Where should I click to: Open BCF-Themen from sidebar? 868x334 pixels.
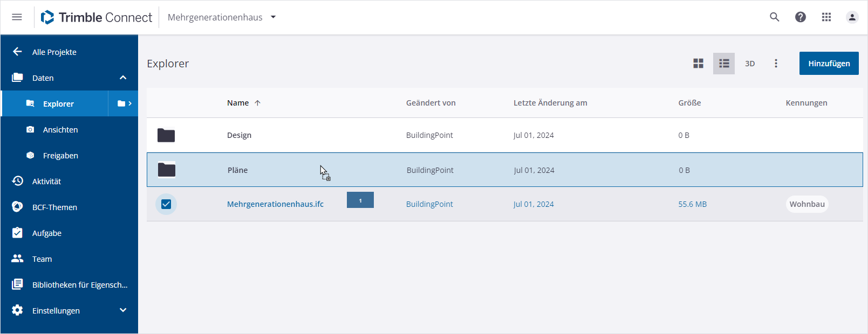click(x=54, y=207)
